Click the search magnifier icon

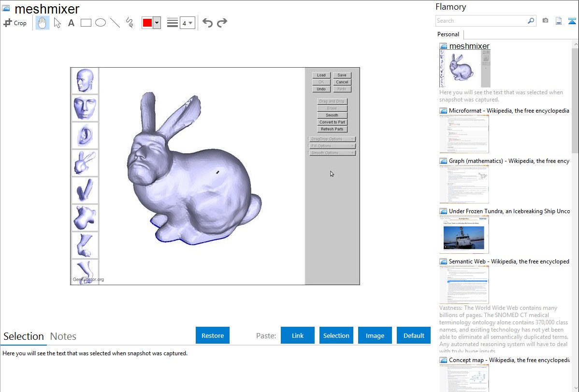(531, 21)
